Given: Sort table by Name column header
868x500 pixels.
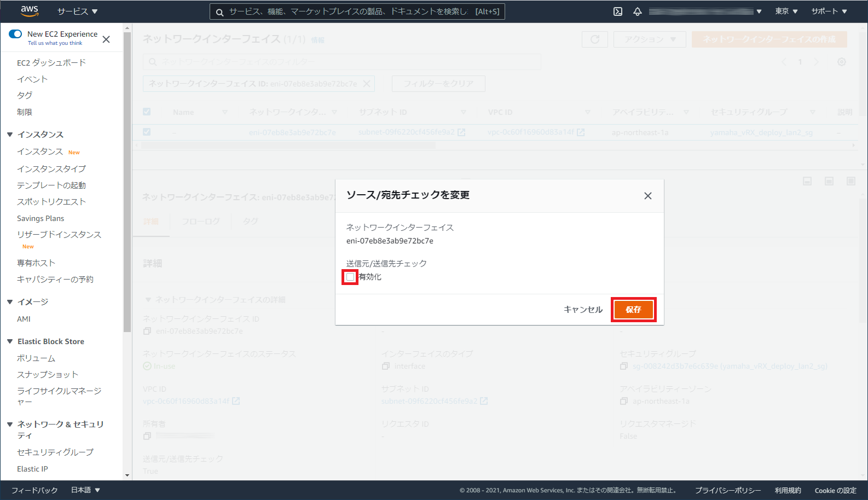Looking at the screenshot, I should click(x=183, y=112).
